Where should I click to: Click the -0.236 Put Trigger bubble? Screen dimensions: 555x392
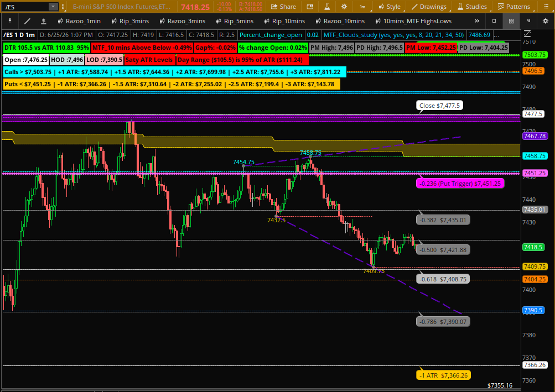[460, 184]
